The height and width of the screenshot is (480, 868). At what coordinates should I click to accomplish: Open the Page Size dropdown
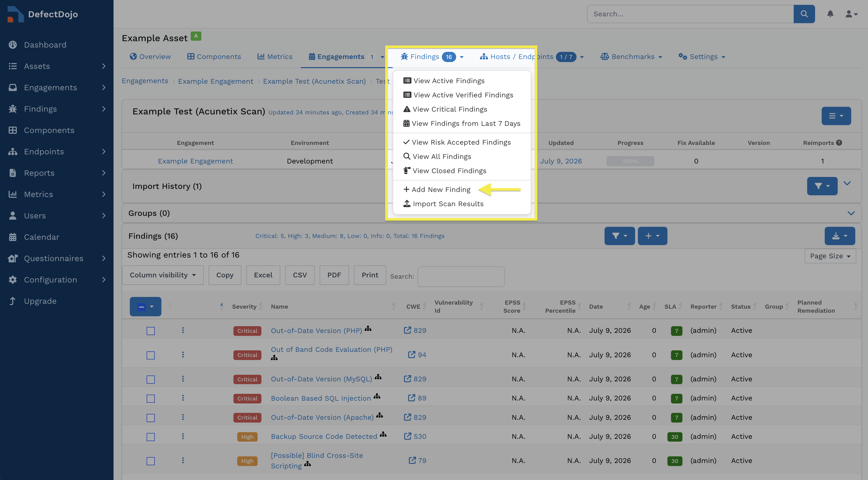pyautogui.click(x=830, y=256)
